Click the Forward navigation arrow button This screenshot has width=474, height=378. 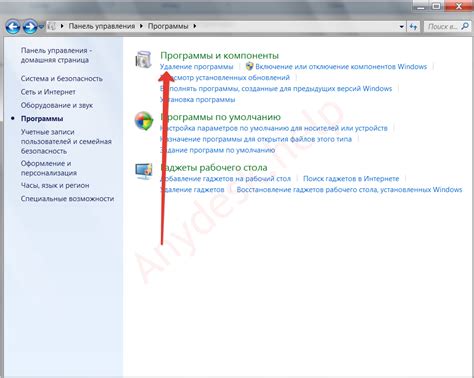tap(30, 26)
